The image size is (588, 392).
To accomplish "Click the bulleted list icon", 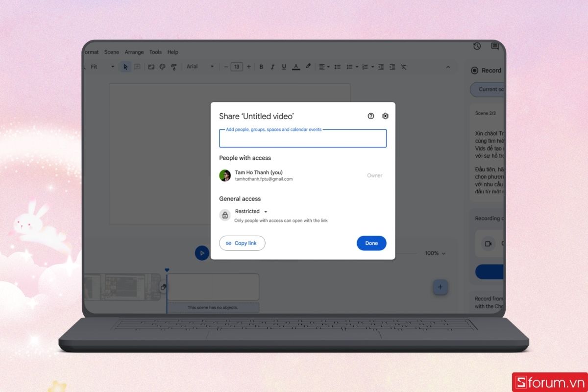I will (349, 67).
